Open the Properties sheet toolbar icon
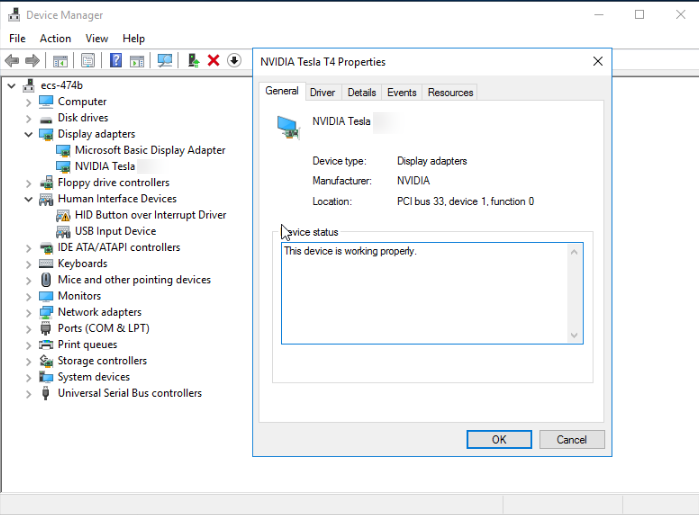The height and width of the screenshot is (515, 699). click(88, 60)
